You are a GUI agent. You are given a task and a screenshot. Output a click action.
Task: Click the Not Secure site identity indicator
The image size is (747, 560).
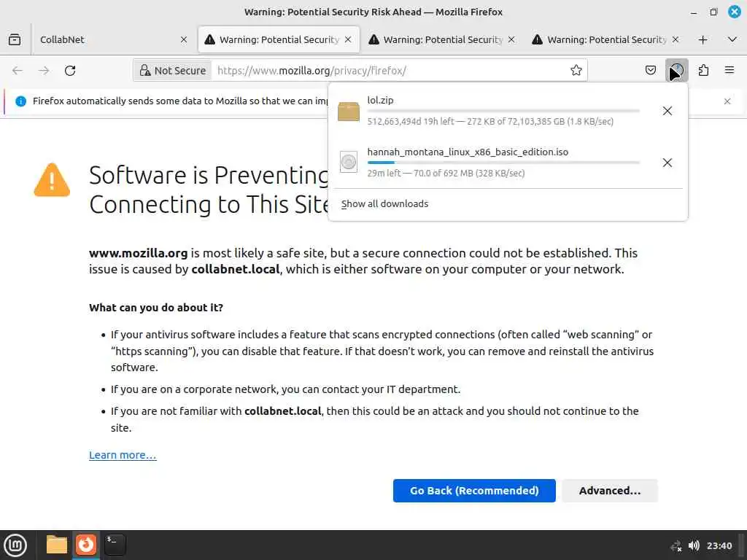click(173, 71)
